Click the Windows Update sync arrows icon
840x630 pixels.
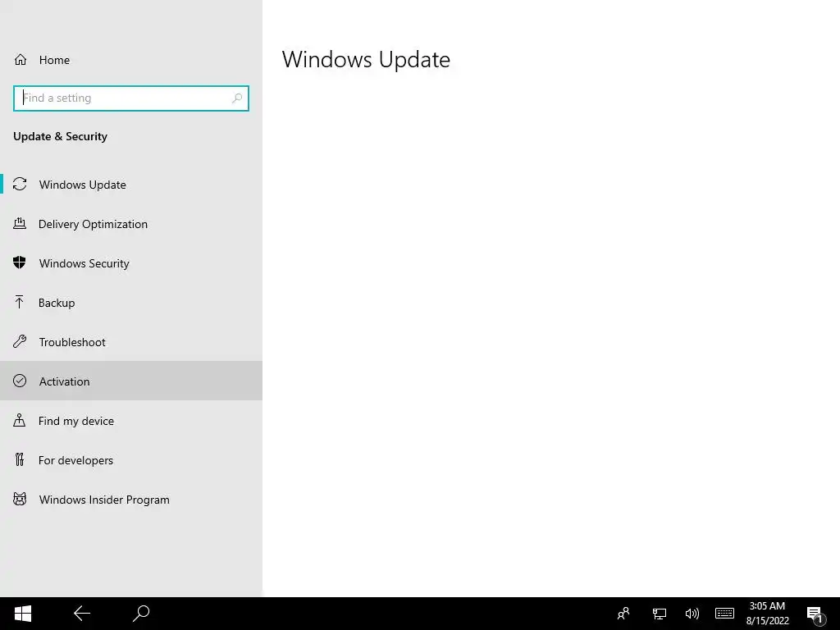pos(20,185)
